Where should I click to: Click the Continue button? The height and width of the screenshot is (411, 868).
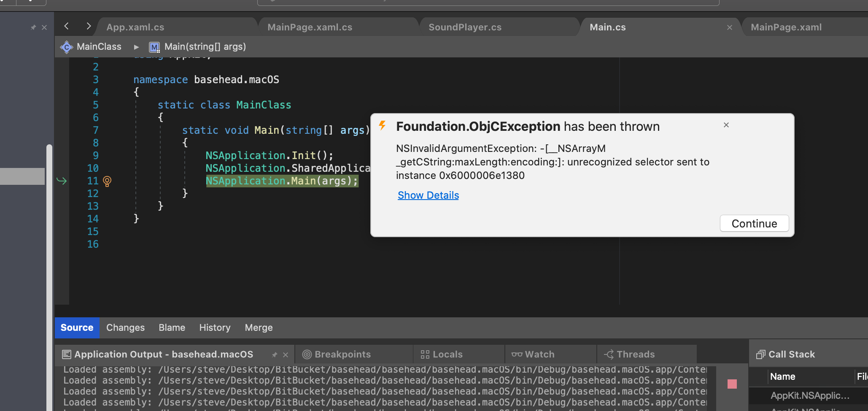(754, 224)
